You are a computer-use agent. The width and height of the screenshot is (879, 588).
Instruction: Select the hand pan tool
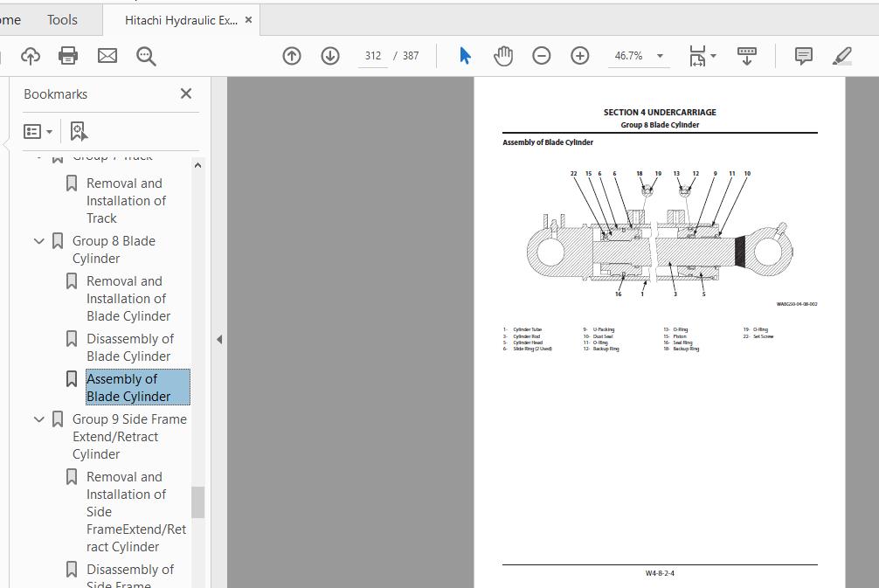[x=503, y=56]
